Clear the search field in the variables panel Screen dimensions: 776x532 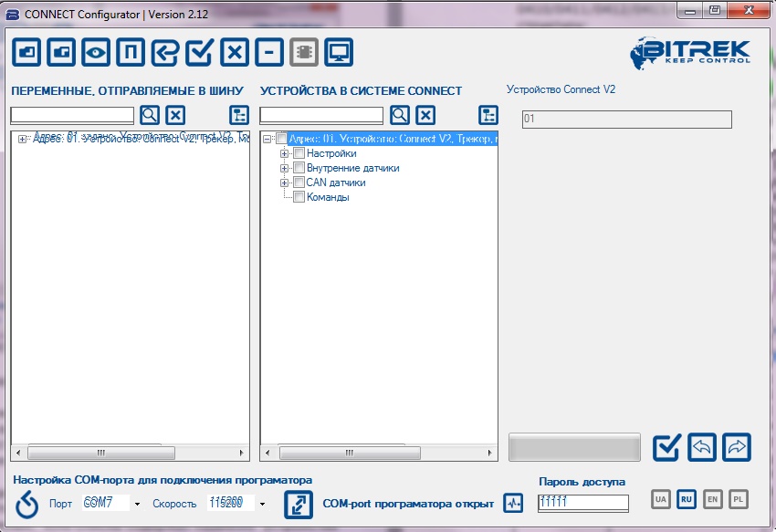point(175,115)
